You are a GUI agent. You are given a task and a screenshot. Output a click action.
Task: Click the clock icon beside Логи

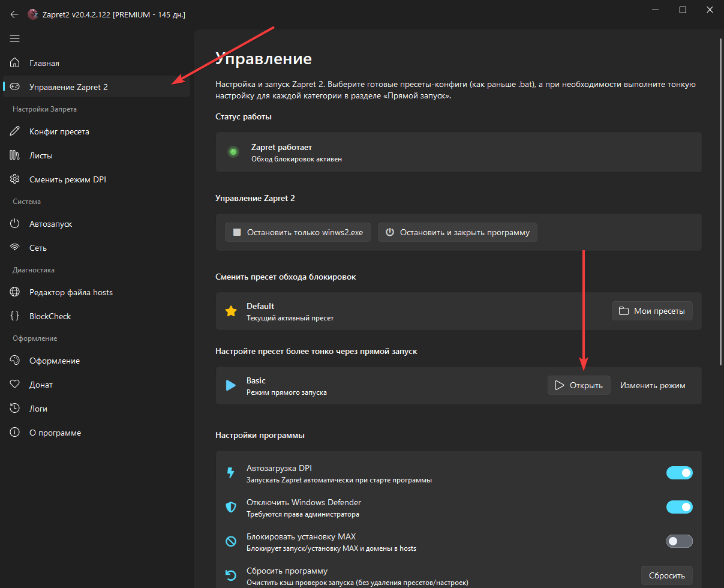point(16,409)
